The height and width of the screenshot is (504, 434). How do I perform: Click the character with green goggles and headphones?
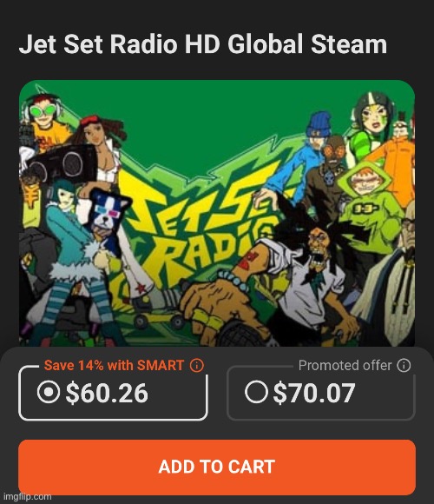coord(45,119)
